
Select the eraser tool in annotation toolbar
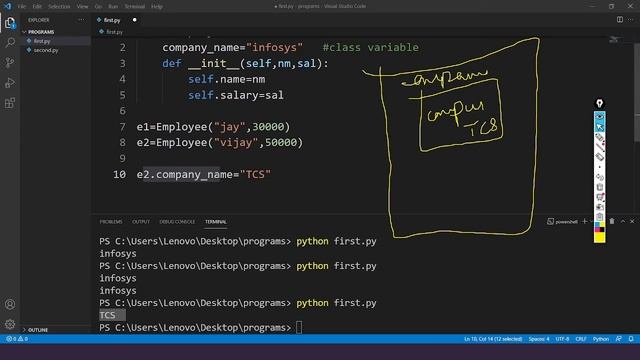[600, 156]
